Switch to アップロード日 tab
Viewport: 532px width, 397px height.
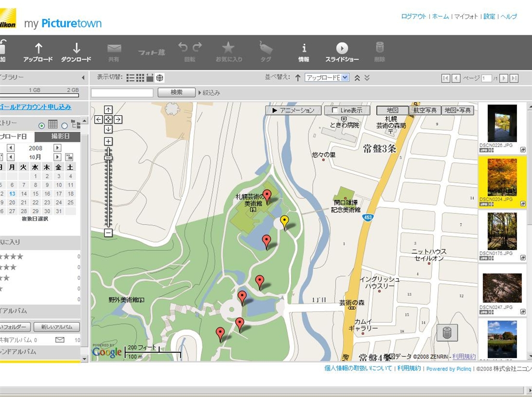(x=17, y=136)
